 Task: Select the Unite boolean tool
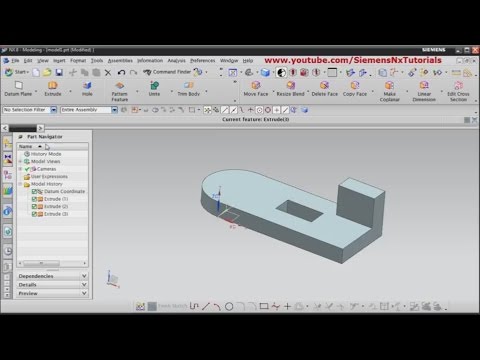[x=154, y=86]
